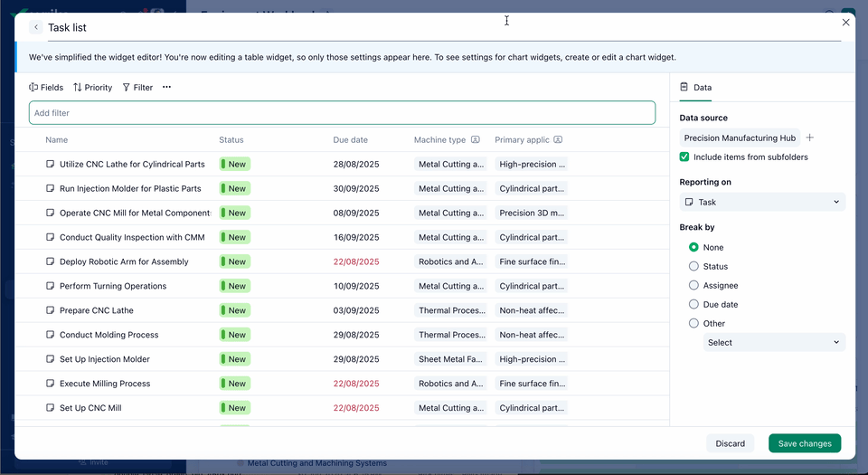The width and height of the screenshot is (868, 475).
Task: Click the task icon for Prepare CNC Lathe
Action: coord(51,310)
